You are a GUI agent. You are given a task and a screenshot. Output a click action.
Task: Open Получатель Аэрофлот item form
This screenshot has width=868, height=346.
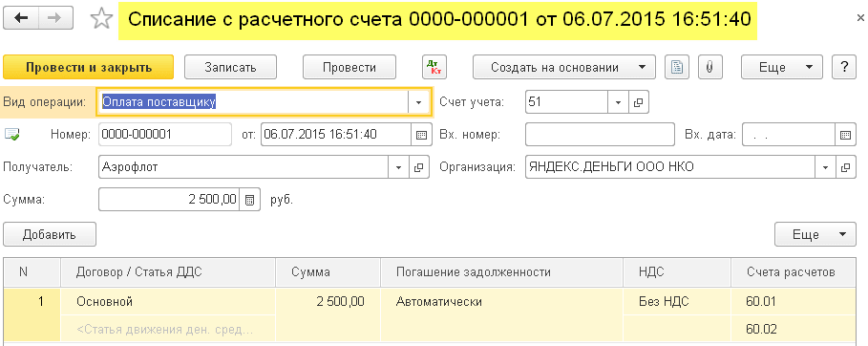[x=419, y=167]
